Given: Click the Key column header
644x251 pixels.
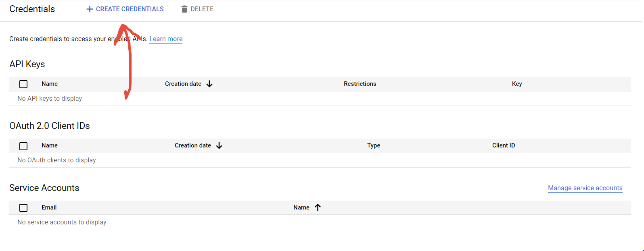Looking at the screenshot, I should pos(517,84).
